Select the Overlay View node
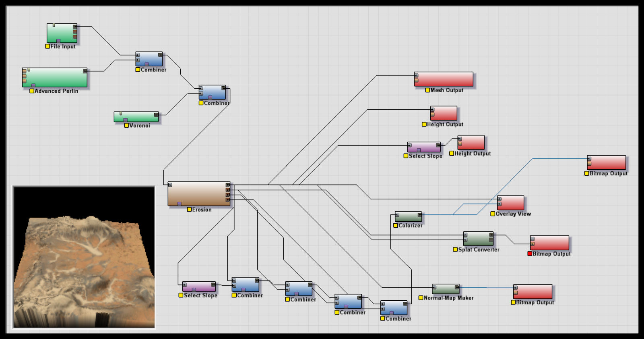 (510, 202)
